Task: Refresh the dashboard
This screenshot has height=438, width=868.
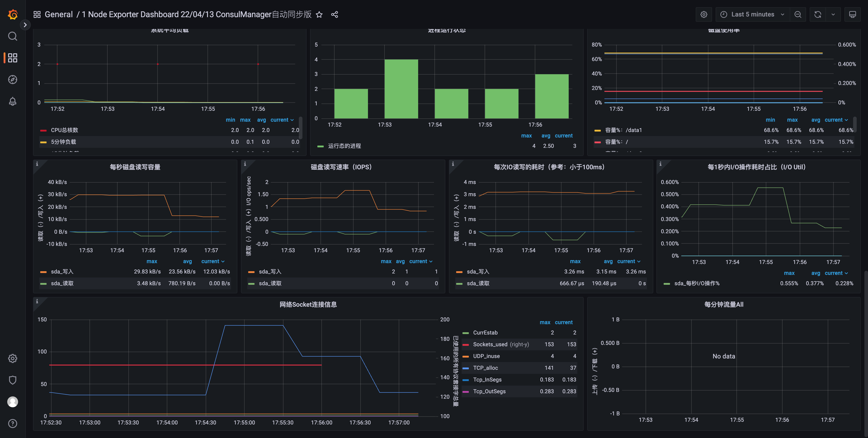Action: pyautogui.click(x=818, y=14)
